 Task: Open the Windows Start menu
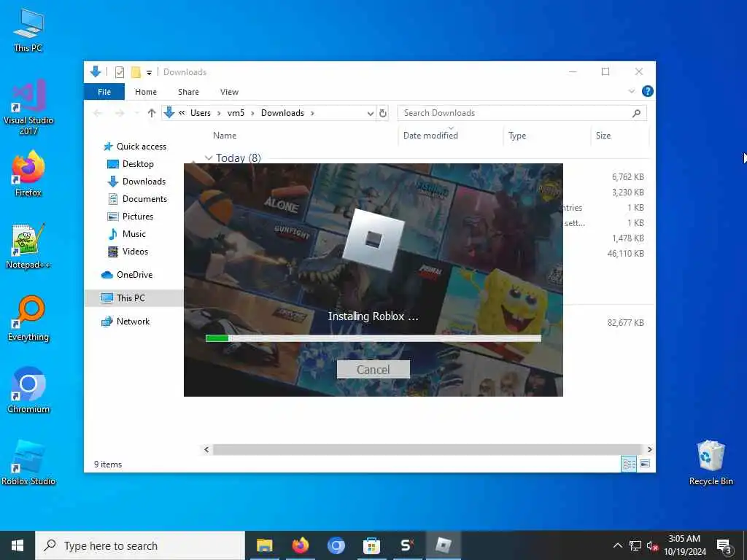tap(18, 545)
